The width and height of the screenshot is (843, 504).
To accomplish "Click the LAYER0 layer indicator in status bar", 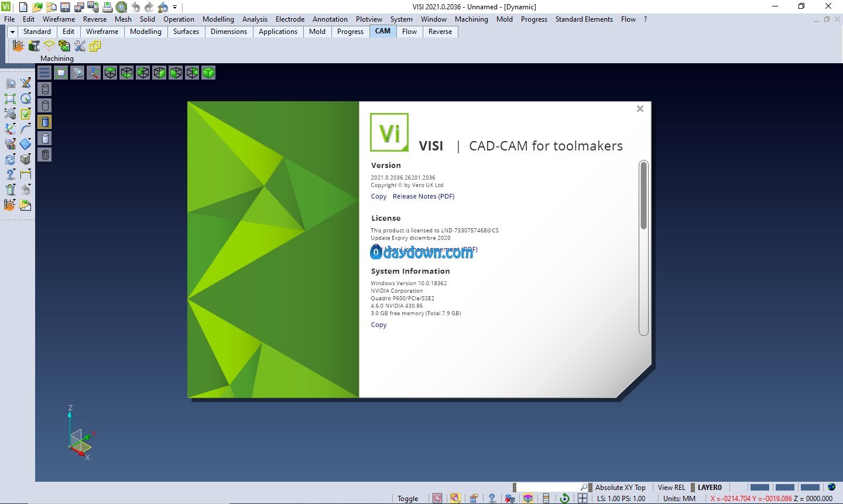I will coord(710,487).
